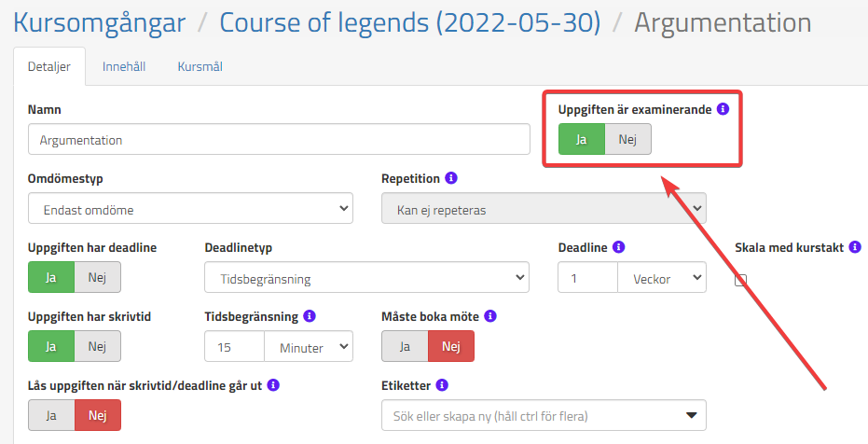Click info icon next to Deadline label
This screenshot has width=868, height=444.
pyautogui.click(x=618, y=247)
